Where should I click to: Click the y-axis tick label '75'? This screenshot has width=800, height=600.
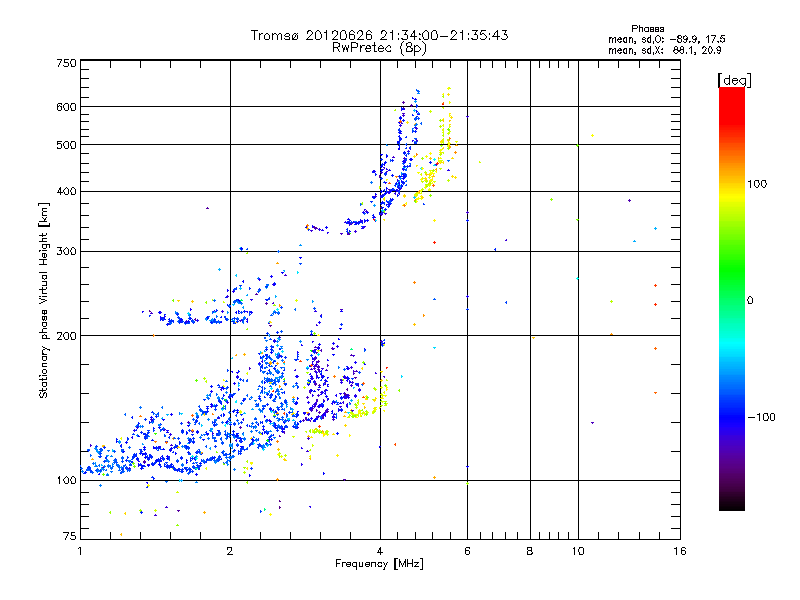[x=69, y=536]
